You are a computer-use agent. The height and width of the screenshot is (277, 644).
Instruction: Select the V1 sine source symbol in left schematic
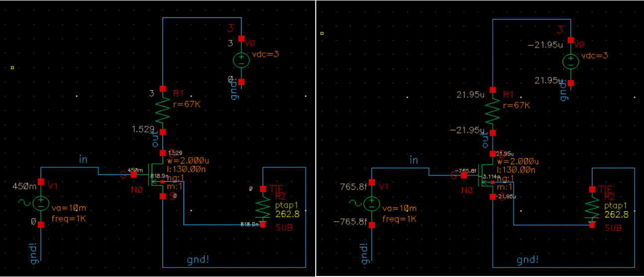pyautogui.click(x=41, y=203)
